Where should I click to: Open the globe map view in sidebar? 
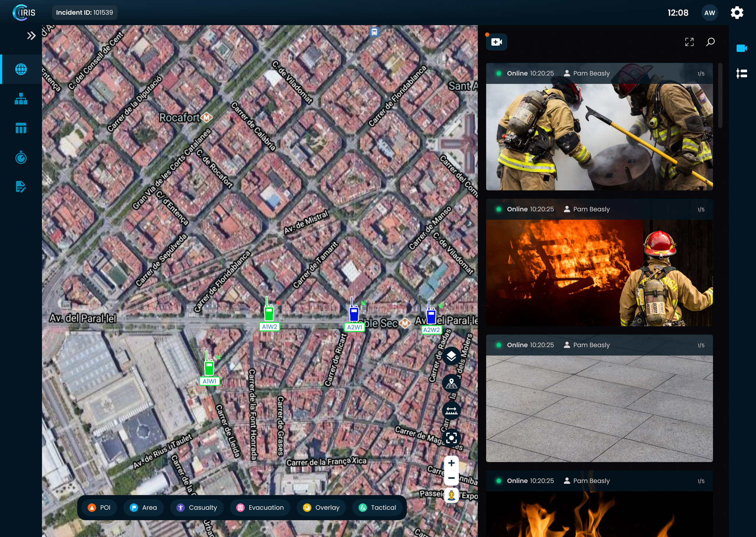[21, 69]
